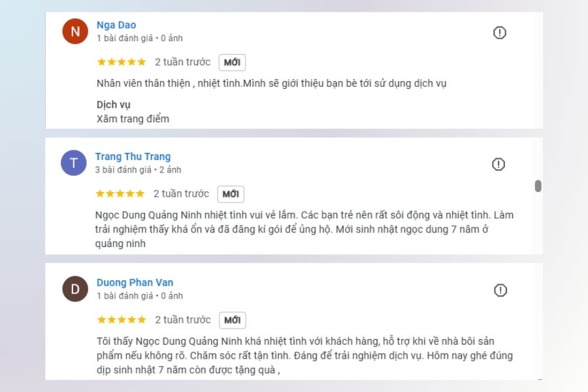This screenshot has height=392, width=588.
Task: Click the star rating in Trang Thu Trang's review
Action: (x=121, y=193)
